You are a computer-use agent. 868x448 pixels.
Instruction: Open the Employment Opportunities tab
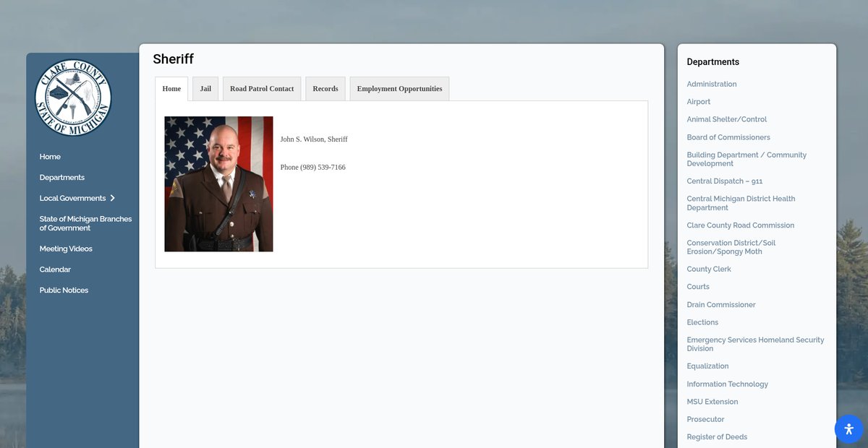(x=399, y=89)
